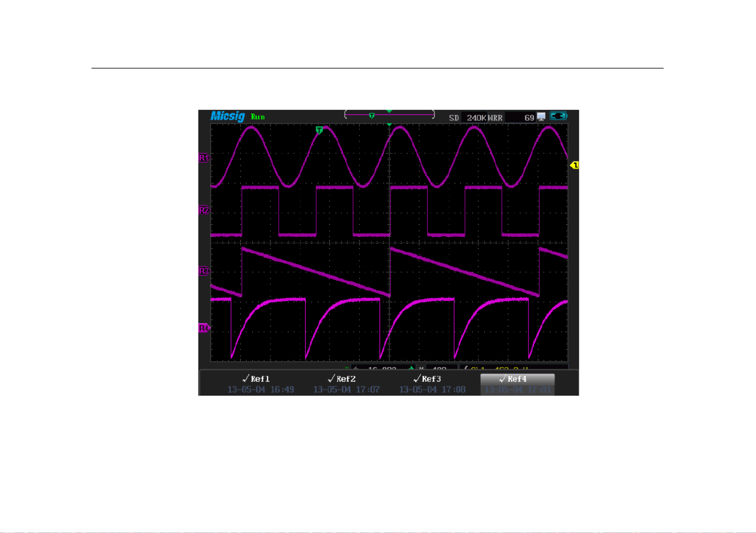The width and height of the screenshot is (756, 533).
Task: Click the power plug battery icon
Action: tap(559, 116)
